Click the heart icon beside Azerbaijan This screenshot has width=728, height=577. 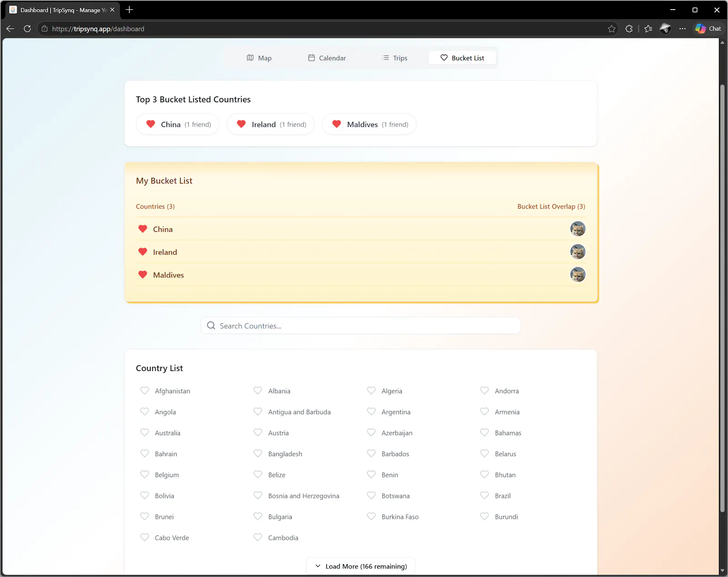(371, 432)
